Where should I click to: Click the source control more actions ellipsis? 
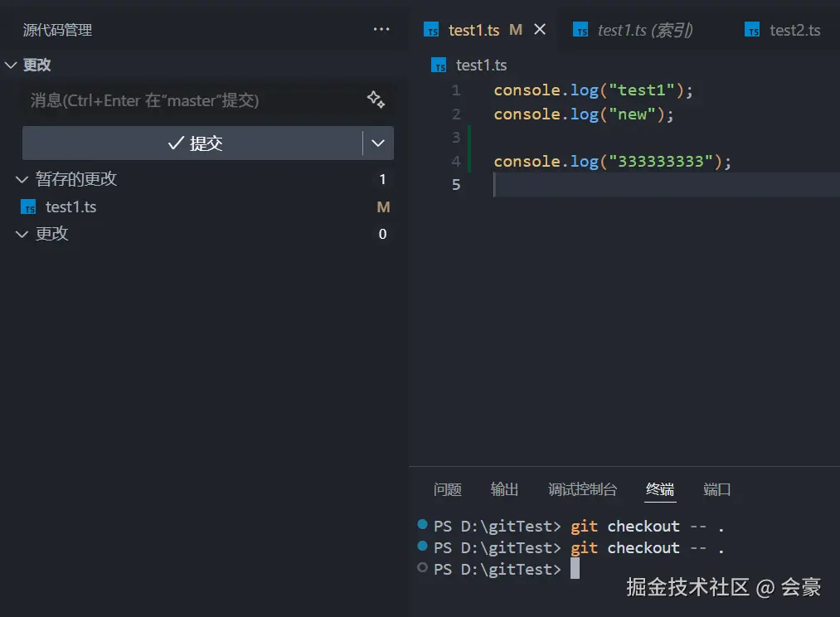tap(381, 29)
